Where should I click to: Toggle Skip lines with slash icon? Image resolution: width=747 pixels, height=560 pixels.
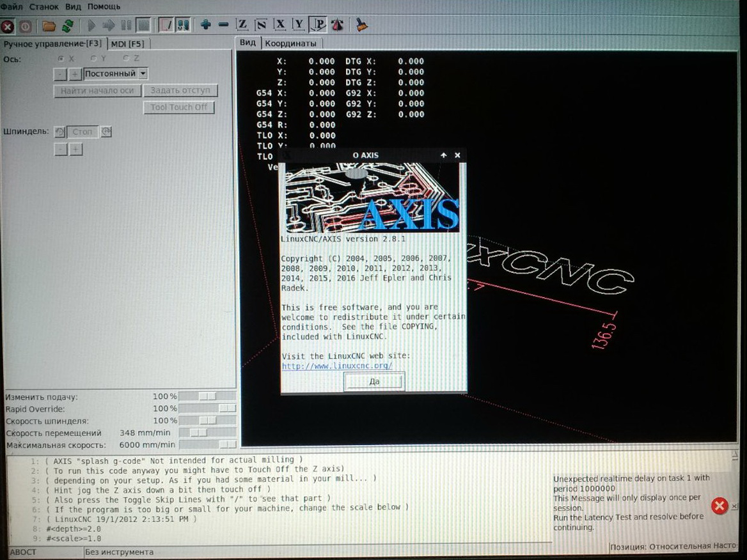166,25
